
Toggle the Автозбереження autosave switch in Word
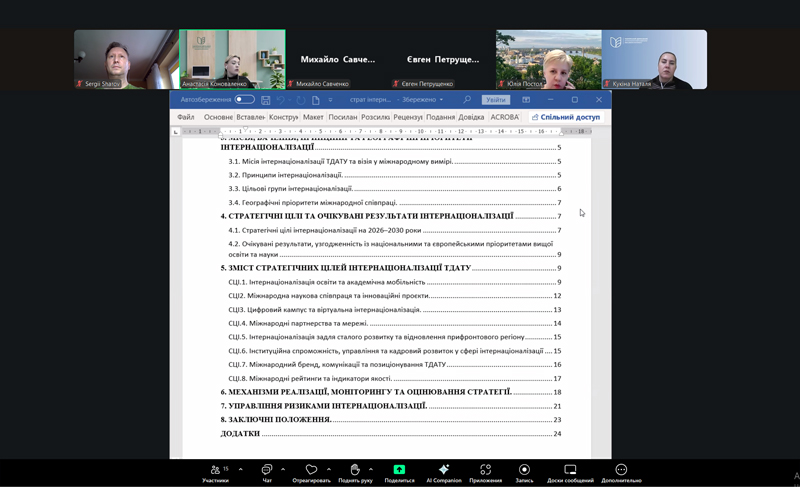244,99
